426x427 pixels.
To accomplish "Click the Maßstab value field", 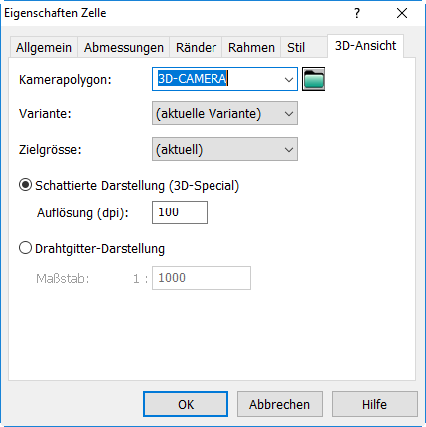I will pyautogui.click(x=201, y=278).
